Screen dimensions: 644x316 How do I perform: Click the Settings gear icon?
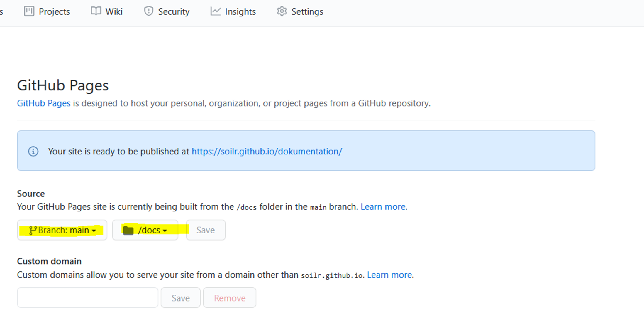(x=282, y=11)
